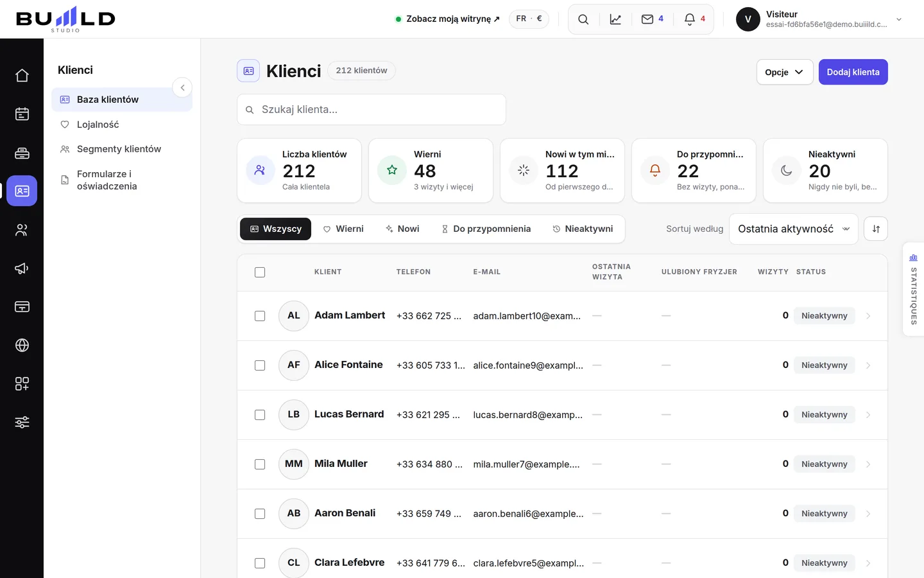The image size is (924, 578).
Task: Open the messages envelope icon
Action: pyautogui.click(x=653, y=19)
